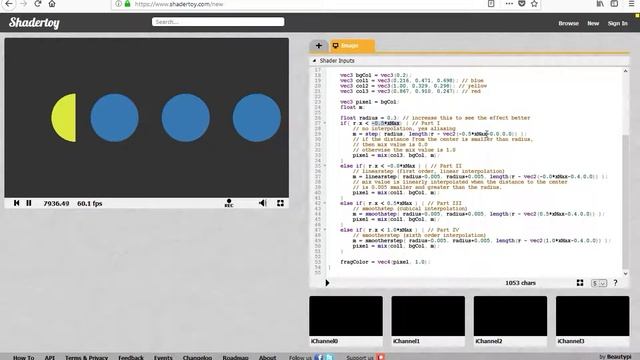Rewind the shader time to start

[x=16, y=203]
